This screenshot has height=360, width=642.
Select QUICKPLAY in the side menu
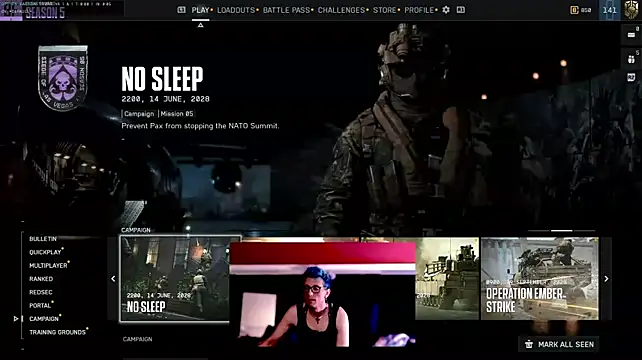45,252
